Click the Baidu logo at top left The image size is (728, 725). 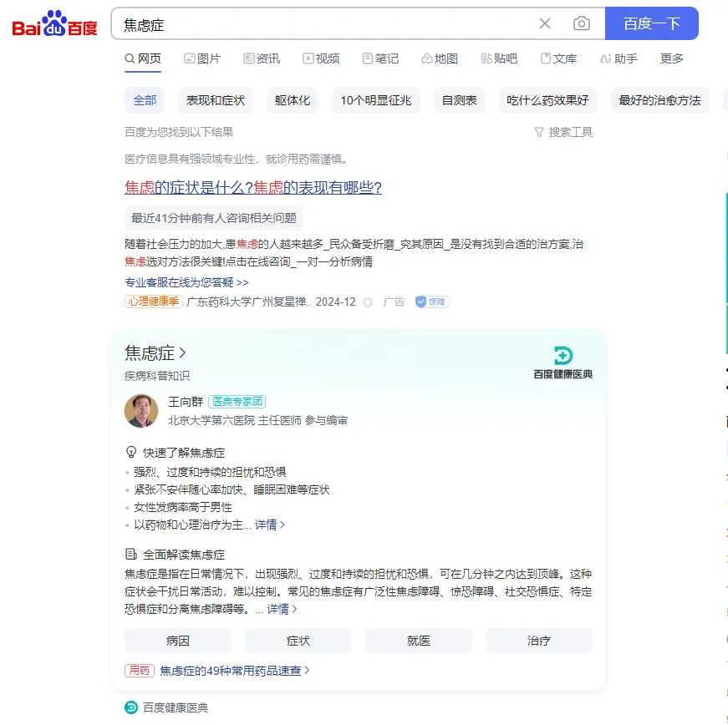[53, 23]
